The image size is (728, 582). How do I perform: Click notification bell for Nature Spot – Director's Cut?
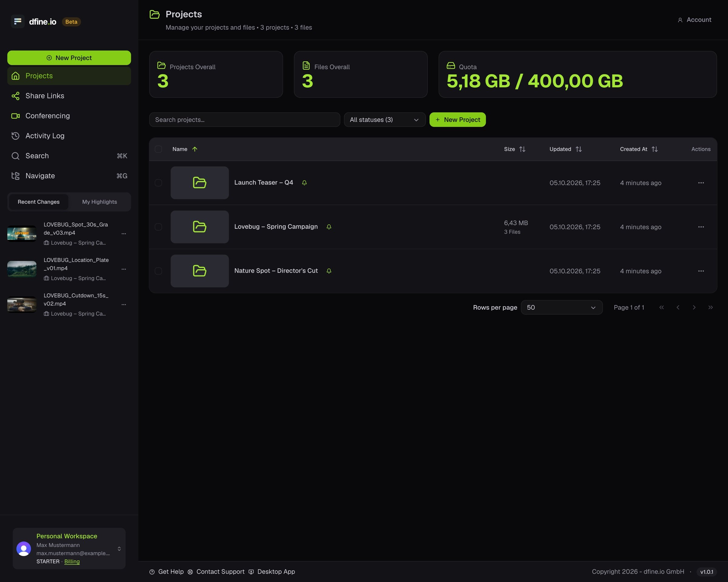pyautogui.click(x=329, y=271)
